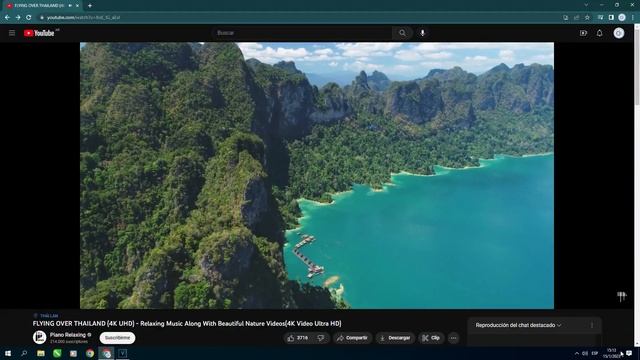Open the Create video camera icon
This screenshot has height=360, width=640.
(583, 33)
